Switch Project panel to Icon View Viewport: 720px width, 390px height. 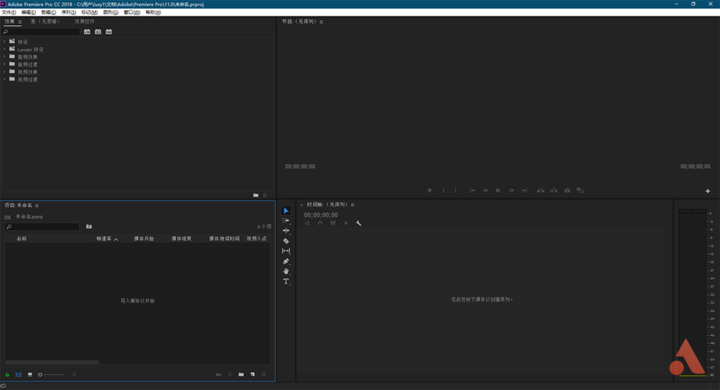click(x=30, y=374)
